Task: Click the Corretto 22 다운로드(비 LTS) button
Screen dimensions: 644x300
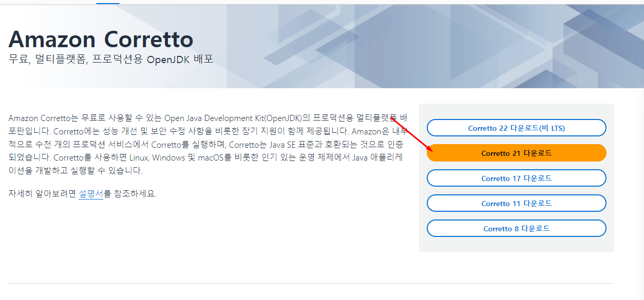Action: [x=516, y=128]
